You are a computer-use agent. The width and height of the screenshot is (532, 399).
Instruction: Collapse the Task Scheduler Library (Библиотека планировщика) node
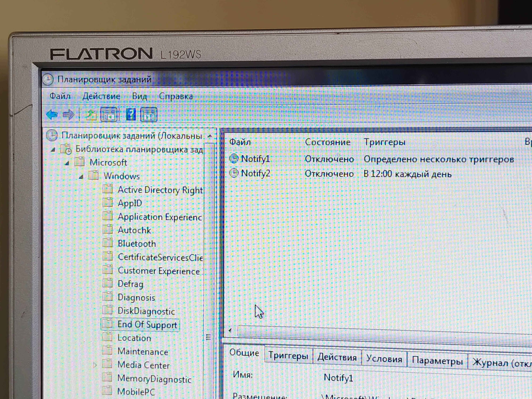pos(53,150)
